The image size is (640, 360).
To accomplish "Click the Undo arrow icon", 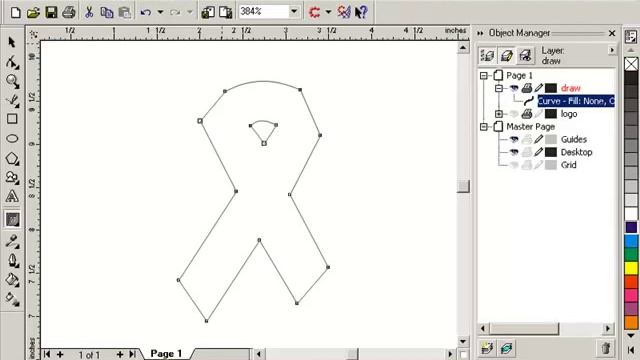I will click(146, 12).
